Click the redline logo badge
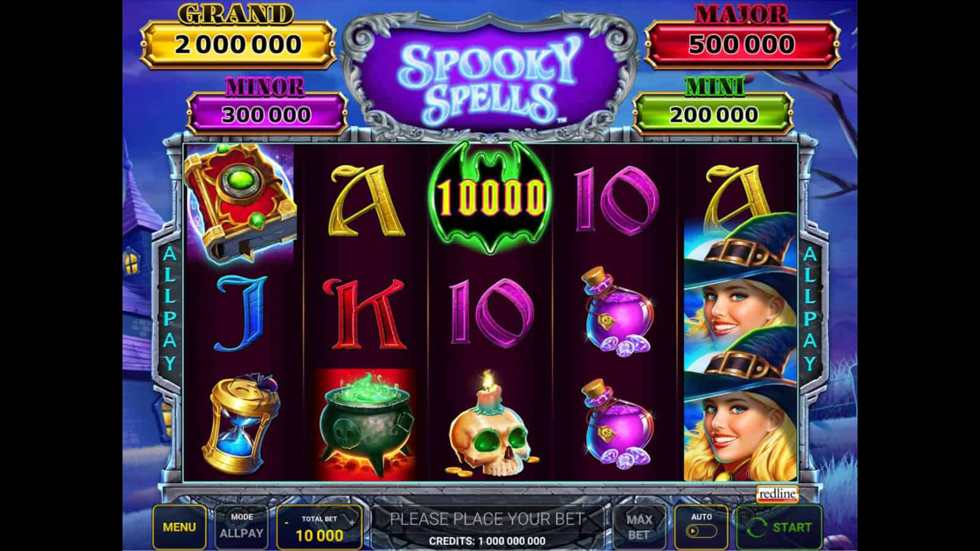 [777, 493]
